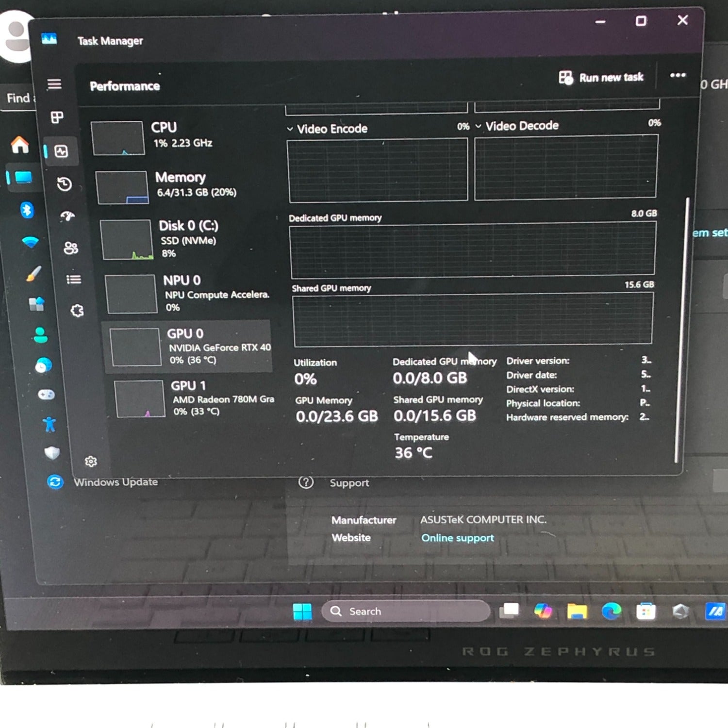The height and width of the screenshot is (728, 728).
Task: Open the Online support link
Action: [457, 537]
